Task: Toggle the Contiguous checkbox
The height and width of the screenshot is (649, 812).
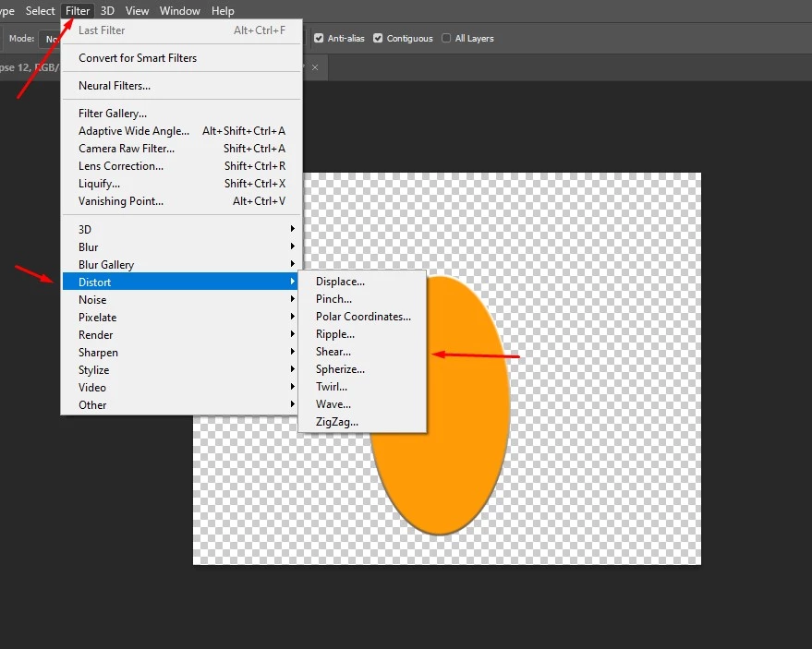Action: coord(378,38)
